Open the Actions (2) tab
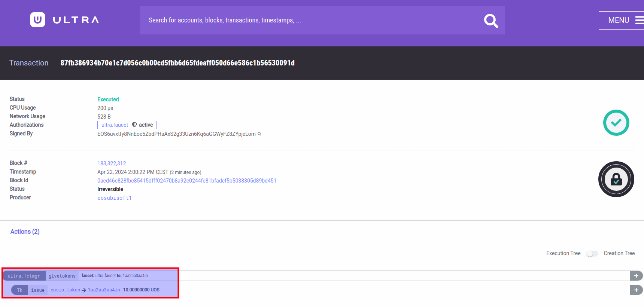This screenshot has width=644, height=306. (25, 232)
